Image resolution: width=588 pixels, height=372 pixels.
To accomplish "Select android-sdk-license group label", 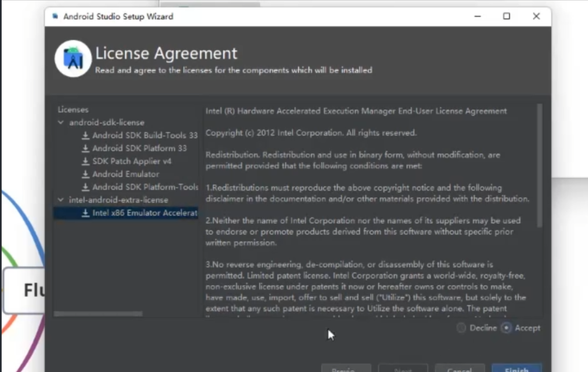I will [106, 122].
